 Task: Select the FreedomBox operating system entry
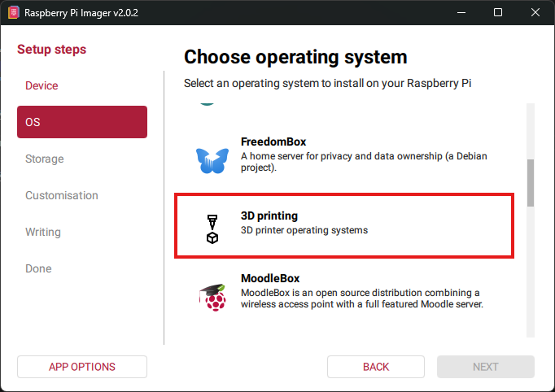[x=343, y=155]
